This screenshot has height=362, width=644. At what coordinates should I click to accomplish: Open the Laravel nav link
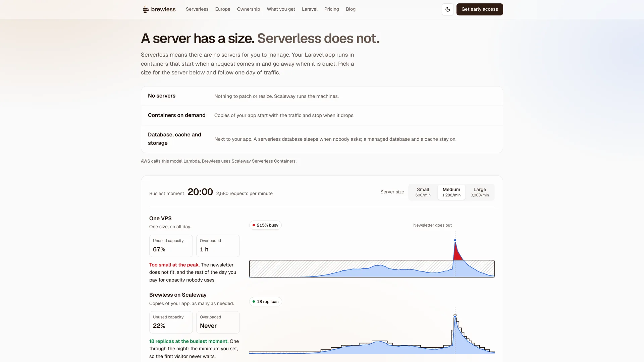pos(310,9)
